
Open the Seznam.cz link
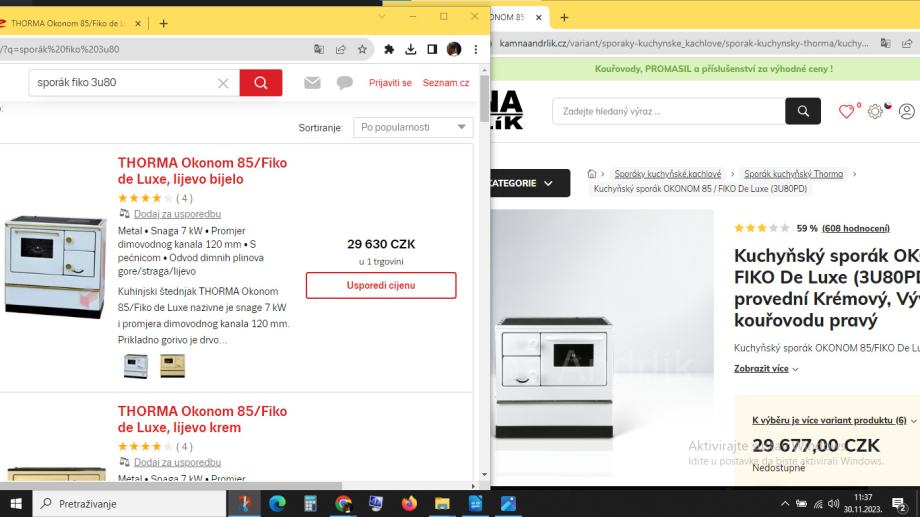click(446, 83)
